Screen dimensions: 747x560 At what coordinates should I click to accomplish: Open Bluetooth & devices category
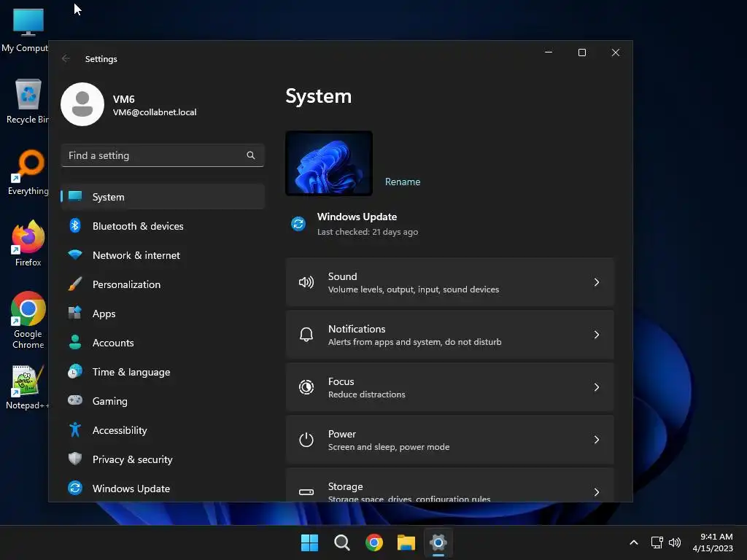pos(163,226)
